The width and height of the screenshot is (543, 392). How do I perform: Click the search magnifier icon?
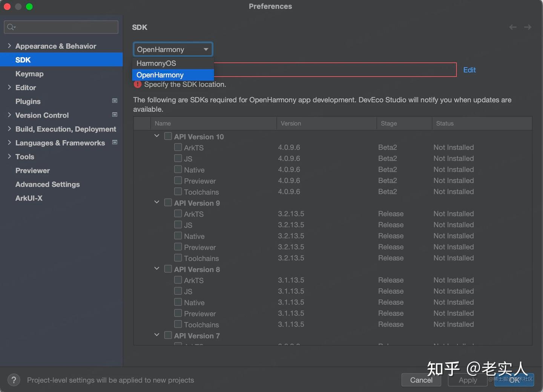pos(11,27)
